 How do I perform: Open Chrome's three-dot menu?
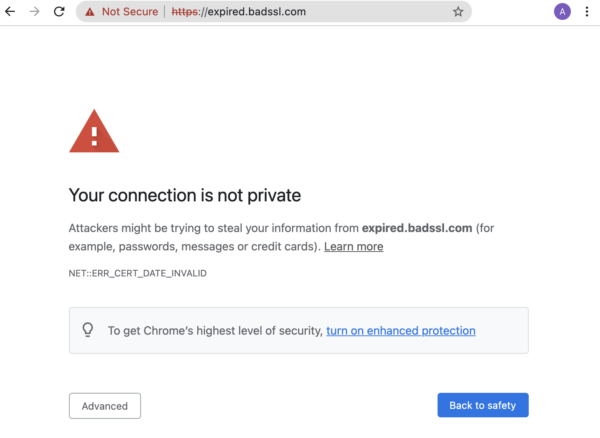click(x=586, y=12)
